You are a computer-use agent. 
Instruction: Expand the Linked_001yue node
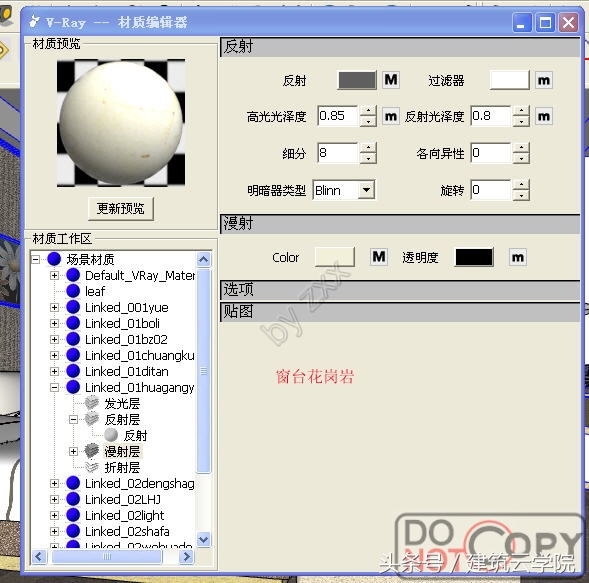coord(54,307)
